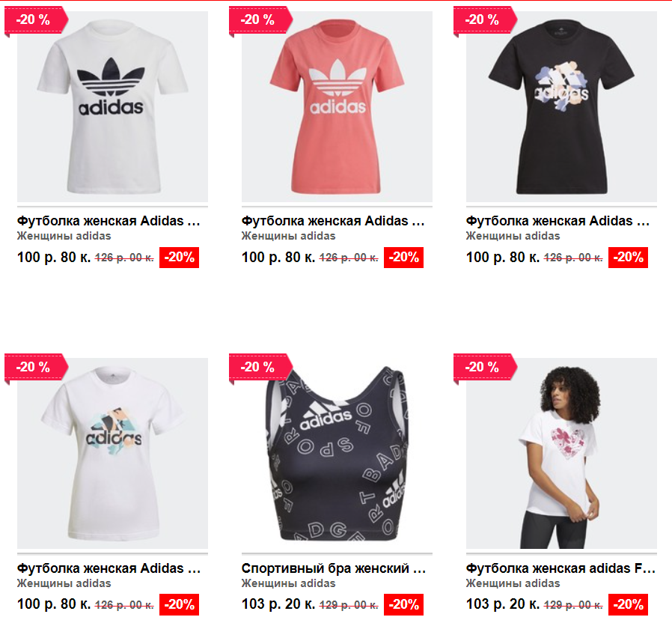Open the white Adidas trefoil t-shirt image
Screen dimensions: 672x629
pyautogui.click(x=112, y=106)
